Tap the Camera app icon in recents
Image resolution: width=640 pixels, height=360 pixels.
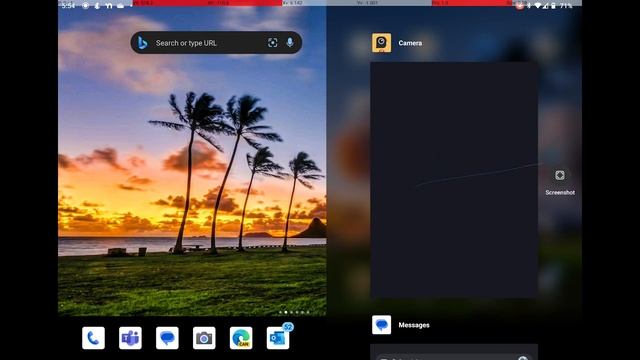(381, 42)
